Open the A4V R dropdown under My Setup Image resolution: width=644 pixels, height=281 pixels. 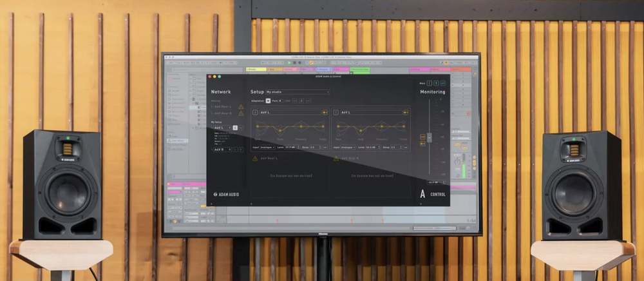point(222,150)
